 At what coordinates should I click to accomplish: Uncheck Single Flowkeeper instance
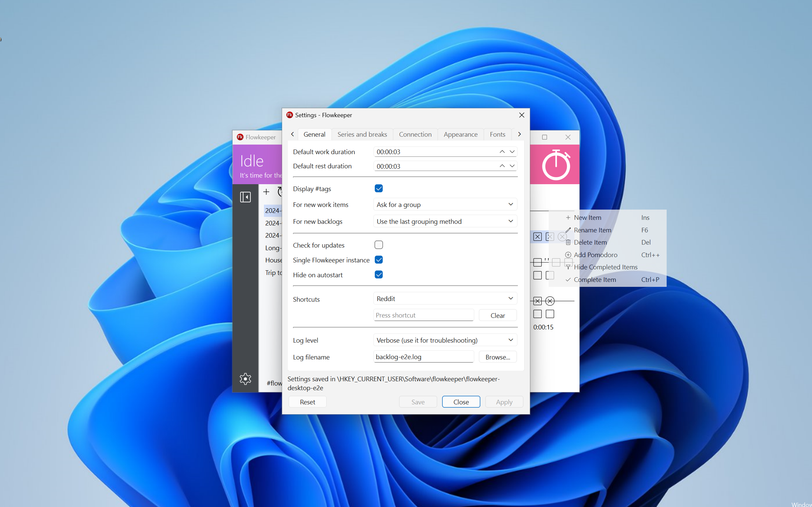pyautogui.click(x=379, y=260)
